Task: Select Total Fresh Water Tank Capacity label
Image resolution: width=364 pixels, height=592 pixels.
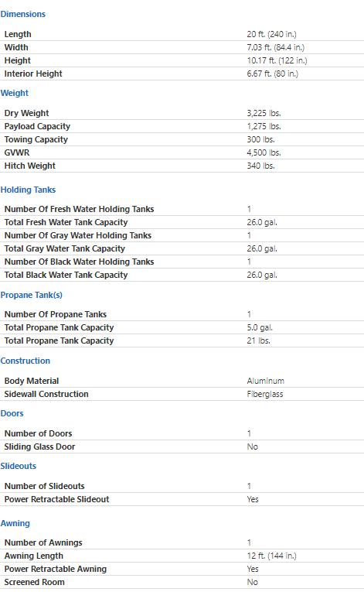Action: pos(66,222)
